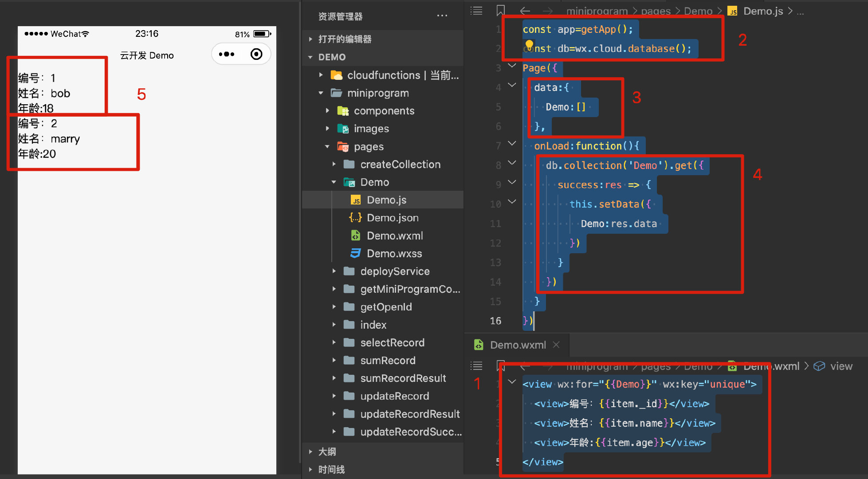The image size is (868, 479).
Task: Select the deployService folder
Action: pyautogui.click(x=383, y=271)
